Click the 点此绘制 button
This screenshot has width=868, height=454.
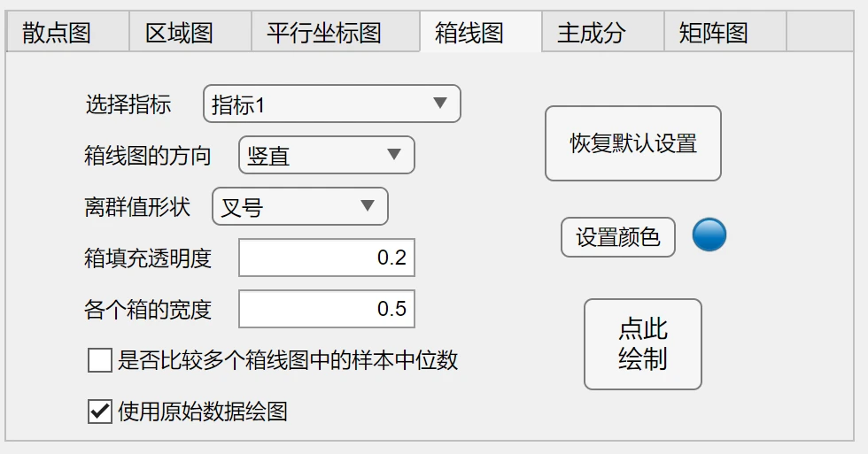(x=642, y=344)
